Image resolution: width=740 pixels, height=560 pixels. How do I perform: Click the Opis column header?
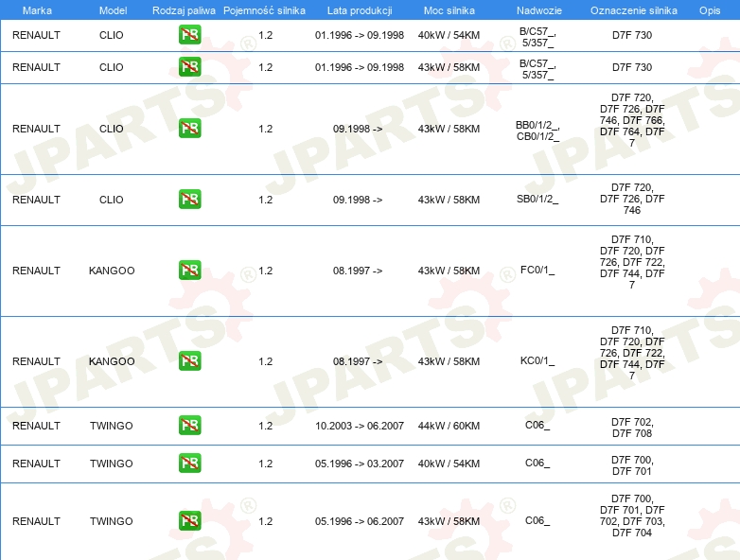pos(710,10)
